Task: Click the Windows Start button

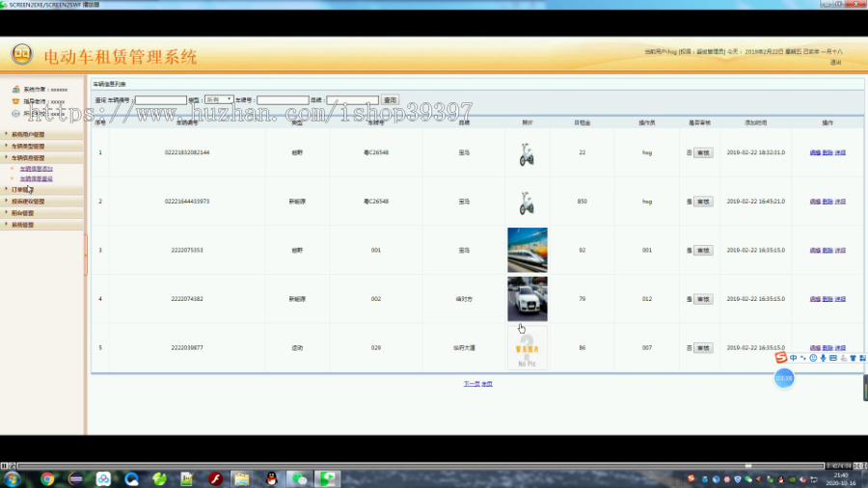Action: click(13, 479)
